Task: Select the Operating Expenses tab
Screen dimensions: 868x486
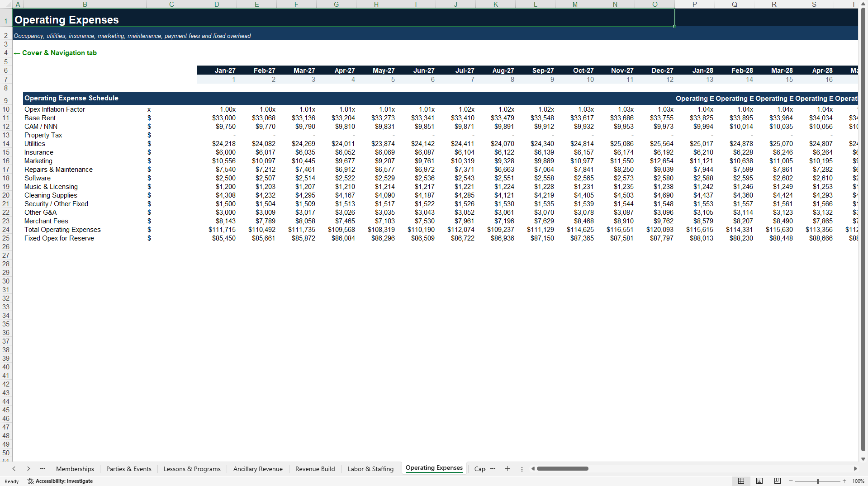Action: coord(434,468)
